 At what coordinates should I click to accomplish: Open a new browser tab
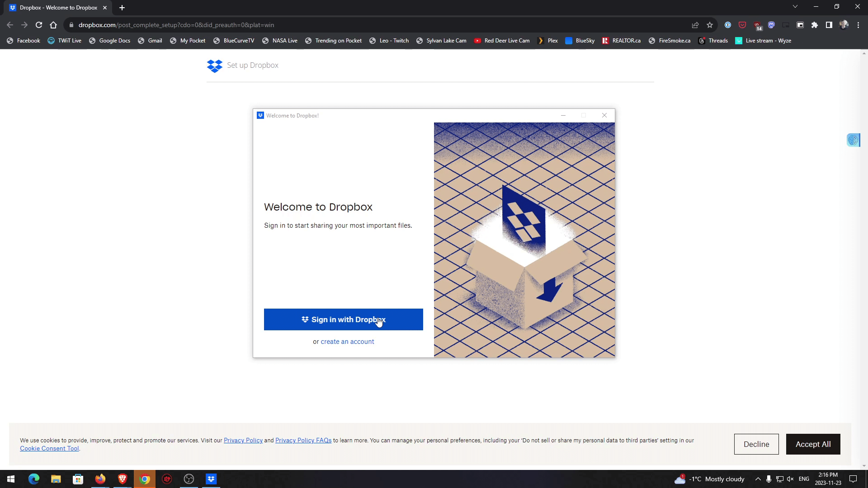(122, 8)
